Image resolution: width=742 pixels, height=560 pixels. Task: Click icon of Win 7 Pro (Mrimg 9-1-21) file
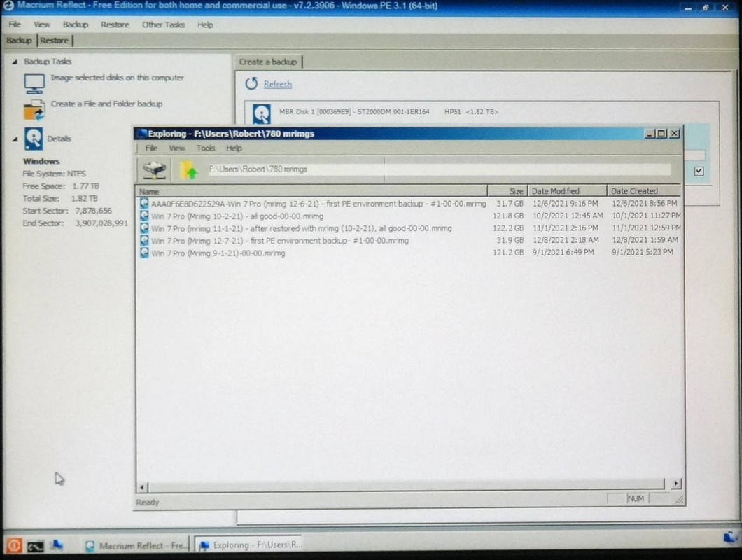[144, 253]
